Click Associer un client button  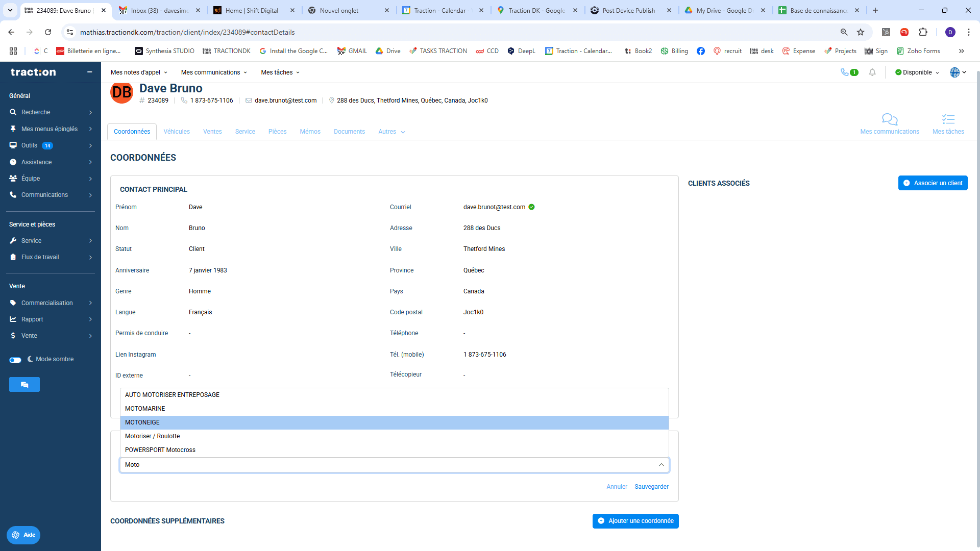click(x=933, y=183)
